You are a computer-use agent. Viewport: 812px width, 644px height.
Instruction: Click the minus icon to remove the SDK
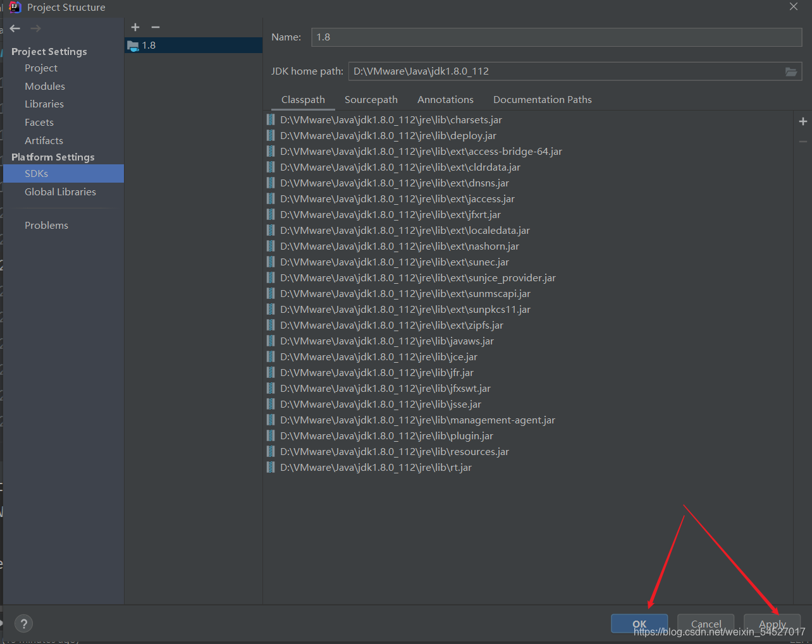click(155, 27)
